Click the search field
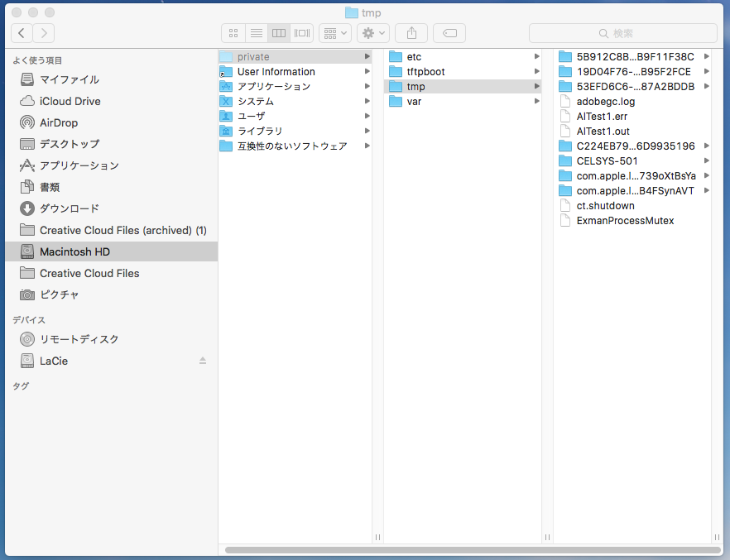Screen dimensions: 730x560 (622, 33)
